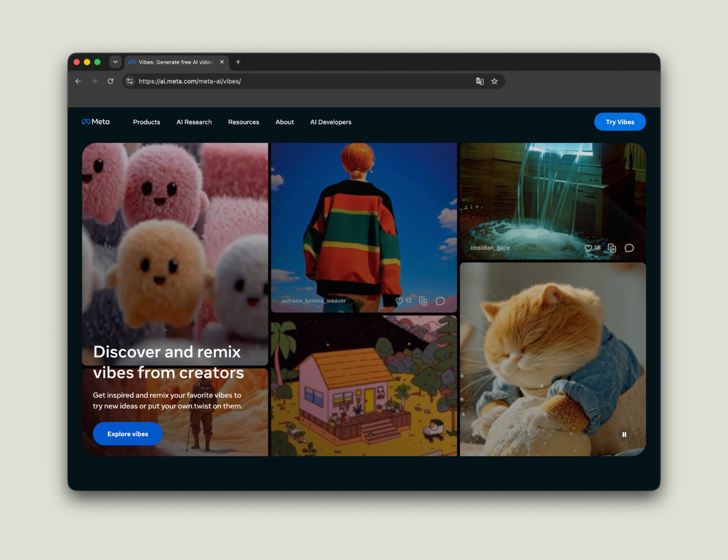Open obsidian_gaze creator name
Viewport: 728px width, 560px height.
pyautogui.click(x=490, y=248)
